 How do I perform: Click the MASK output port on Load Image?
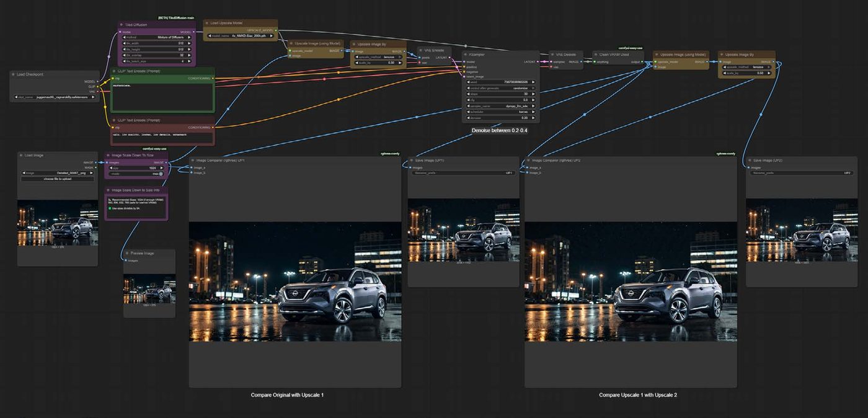coord(95,167)
